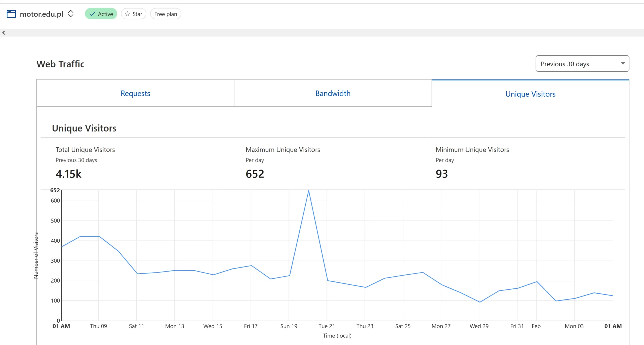Switch to the Requests tab
This screenshot has width=644, height=345.
click(x=135, y=93)
